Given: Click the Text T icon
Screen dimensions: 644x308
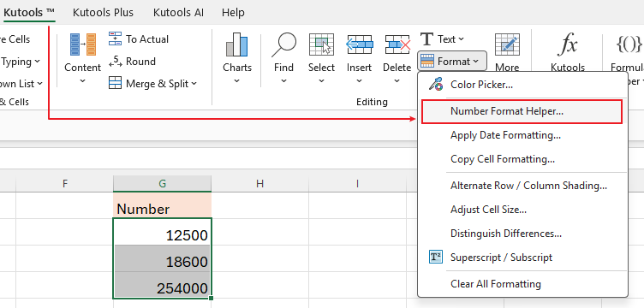Looking at the screenshot, I should (x=427, y=39).
